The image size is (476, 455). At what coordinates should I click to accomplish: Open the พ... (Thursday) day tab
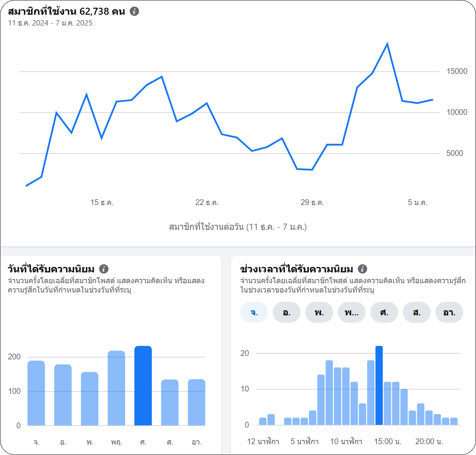[x=352, y=313]
